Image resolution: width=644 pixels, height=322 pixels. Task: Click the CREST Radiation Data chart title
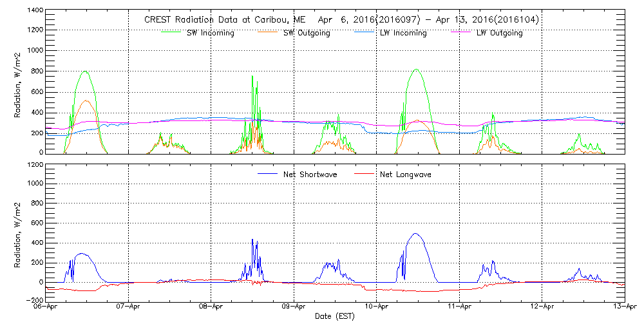pos(342,20)
